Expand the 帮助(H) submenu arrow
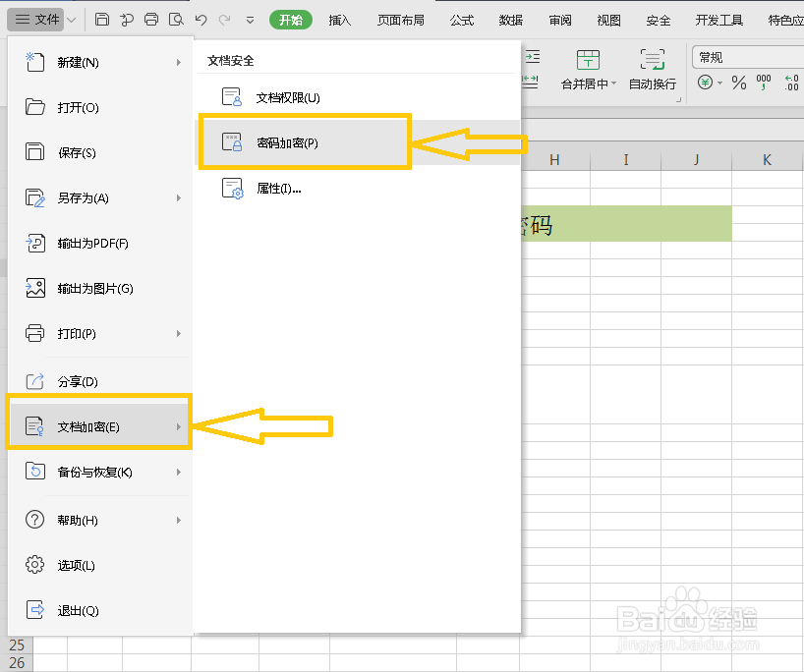This screenshot has height=672, width=804. coord(179,521)
